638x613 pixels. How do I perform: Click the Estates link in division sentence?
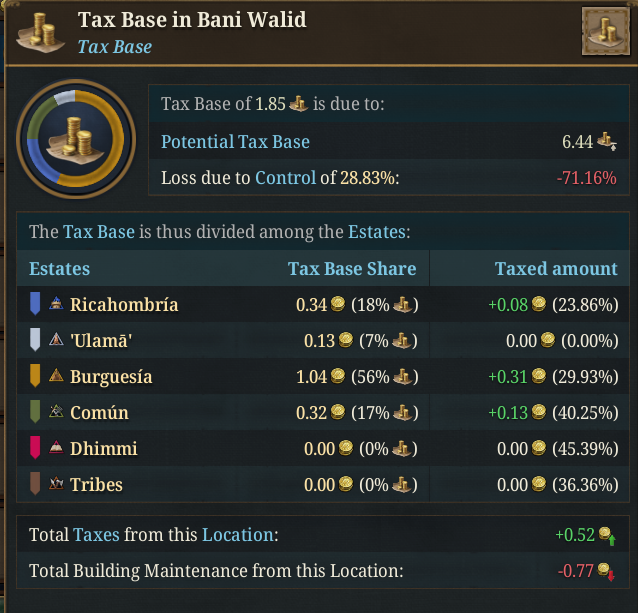(376, 232)
